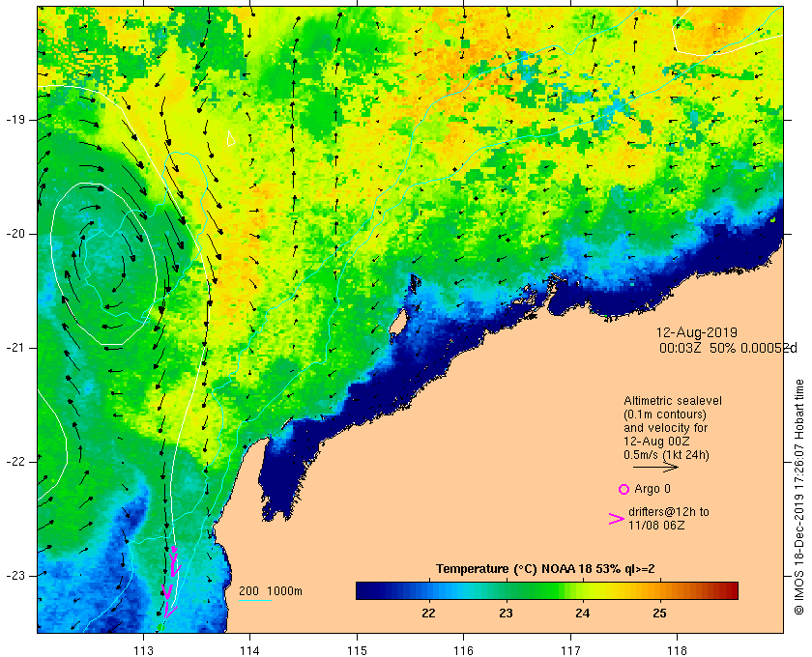This screenshot has width=812, height=657.
Task: Click the 200 1000m depth label
Action: click(x=271, y=591)
